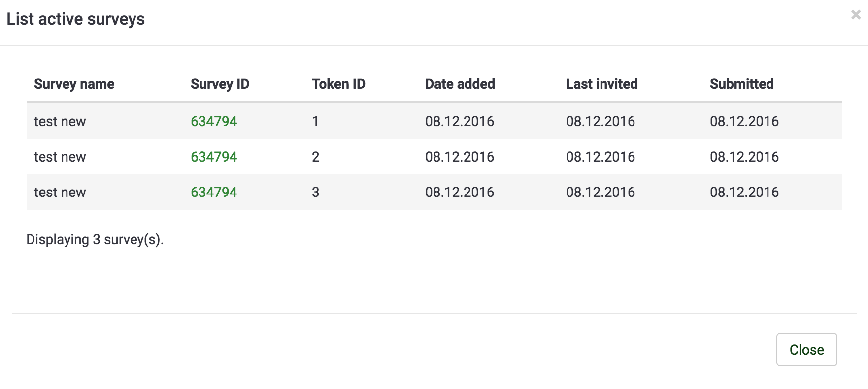Click the Last invited column header
Screen dimensions: 868x389
coord(601,84)
